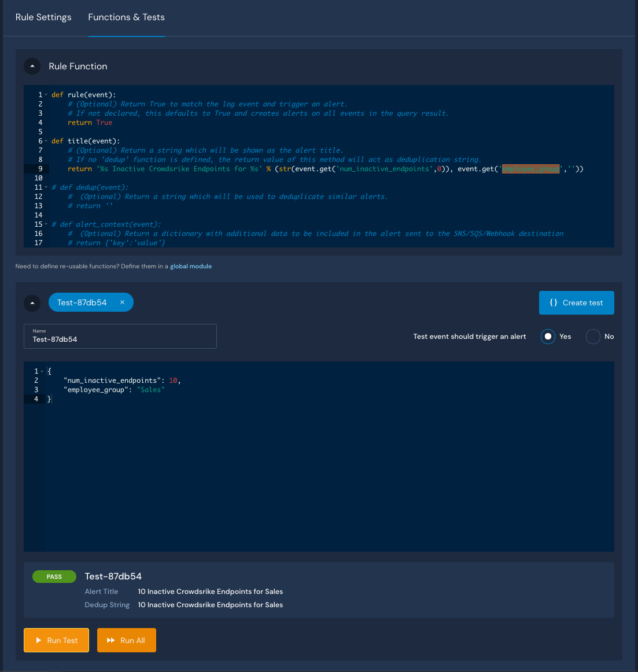The height and width of the screenshot is (672, 638).
Task: Collapse the test cases panel
Action: pos(32,303)
